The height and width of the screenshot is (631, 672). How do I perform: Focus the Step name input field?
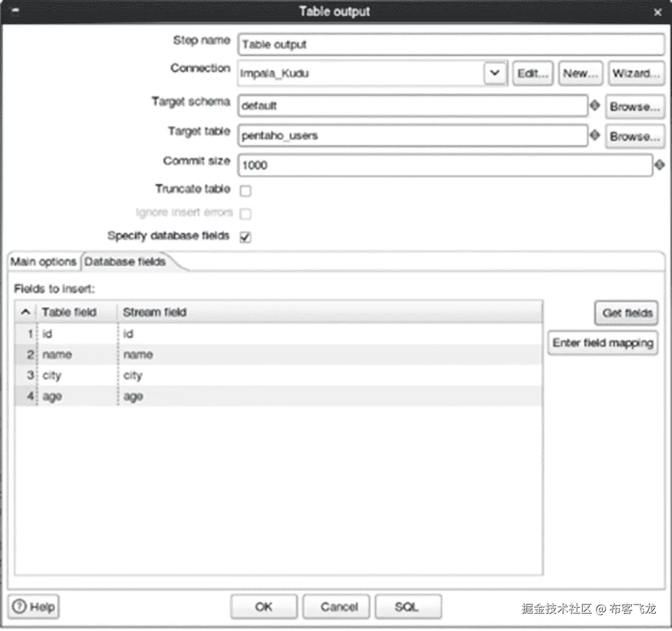point(451,44)
